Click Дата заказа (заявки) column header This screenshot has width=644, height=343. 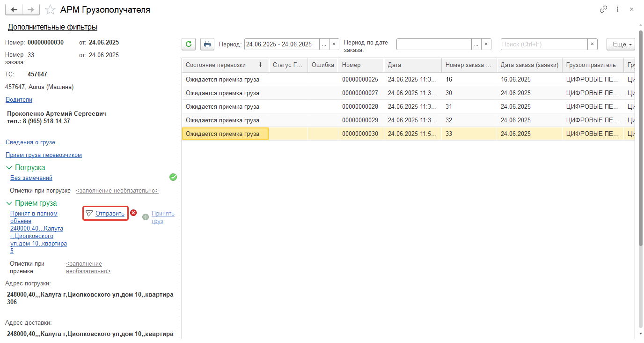[529, 65]
